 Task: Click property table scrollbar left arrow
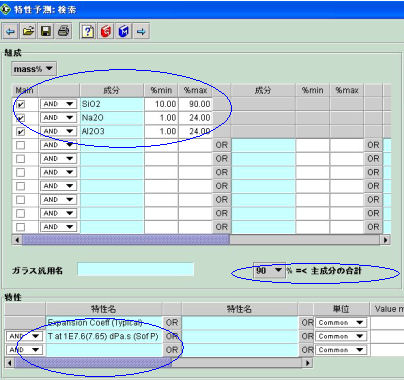click(x=10, y=363)
